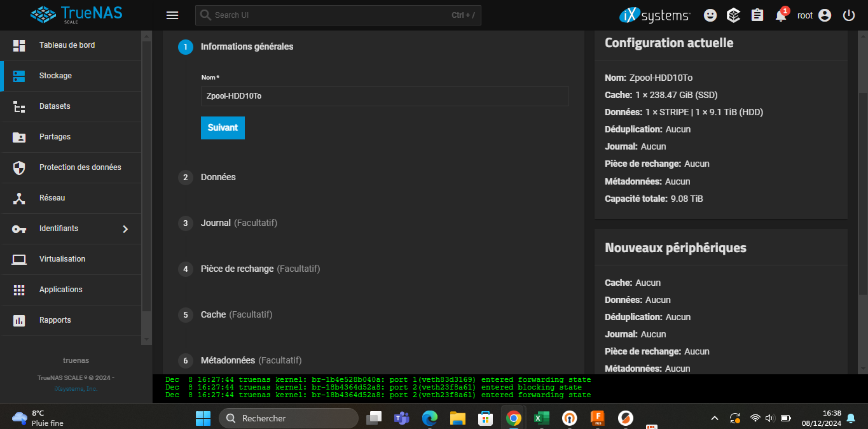Click the grid icon for Applications
The width and height of the screenshot is (868, 429).
point(19,290)
